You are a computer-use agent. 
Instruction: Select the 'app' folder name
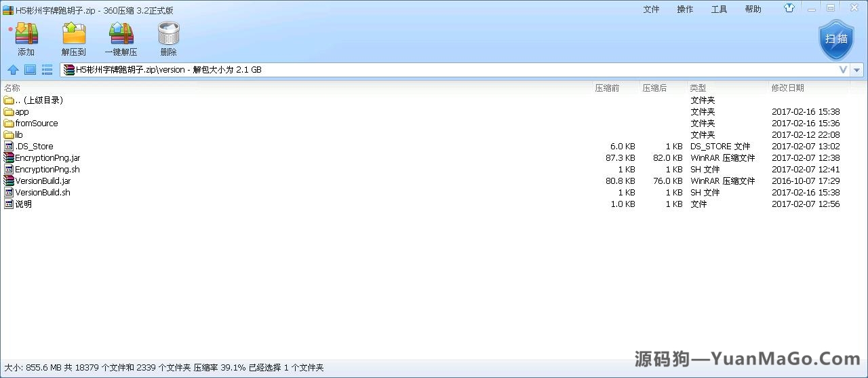click(22, 111)
